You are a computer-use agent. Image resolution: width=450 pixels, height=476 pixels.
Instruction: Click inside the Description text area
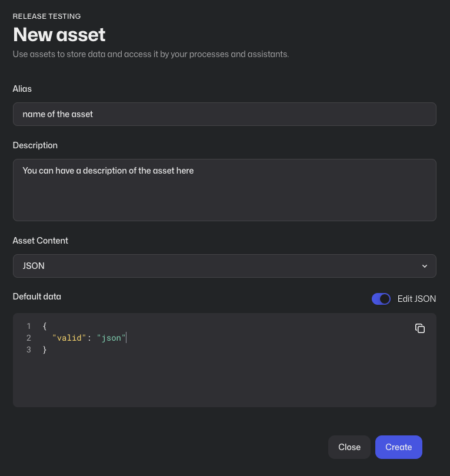tap(225, 190)
